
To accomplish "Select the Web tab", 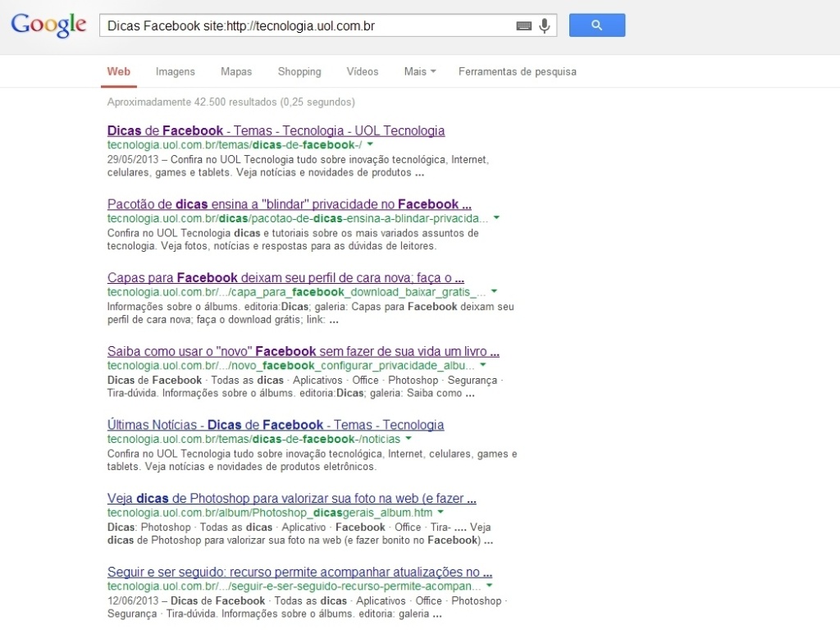I will click(118, 72).
